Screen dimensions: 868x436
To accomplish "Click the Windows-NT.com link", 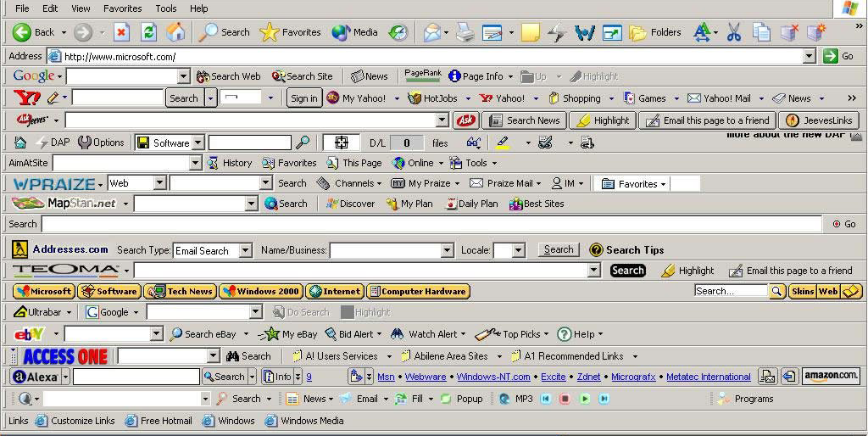I will 493,377.
